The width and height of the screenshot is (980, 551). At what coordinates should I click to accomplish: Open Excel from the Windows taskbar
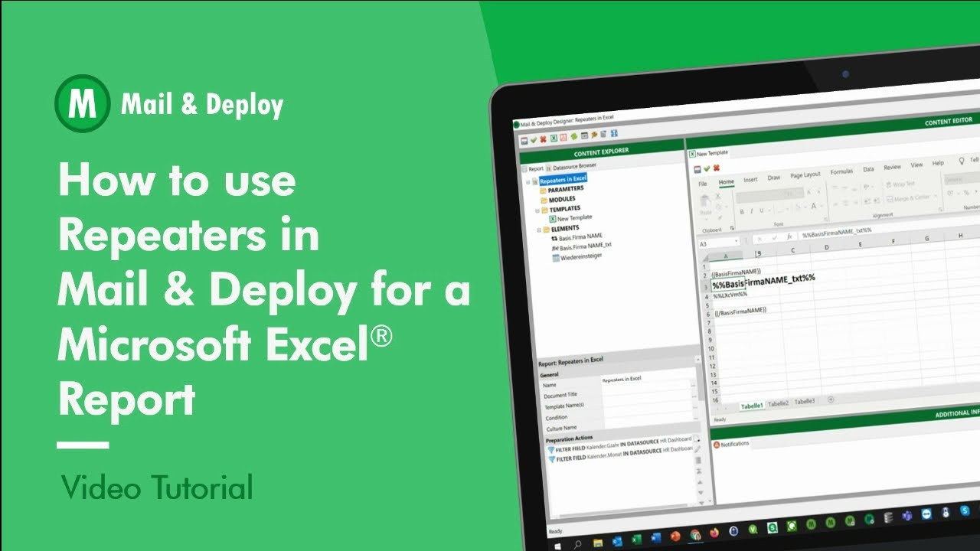pos(636,540)
